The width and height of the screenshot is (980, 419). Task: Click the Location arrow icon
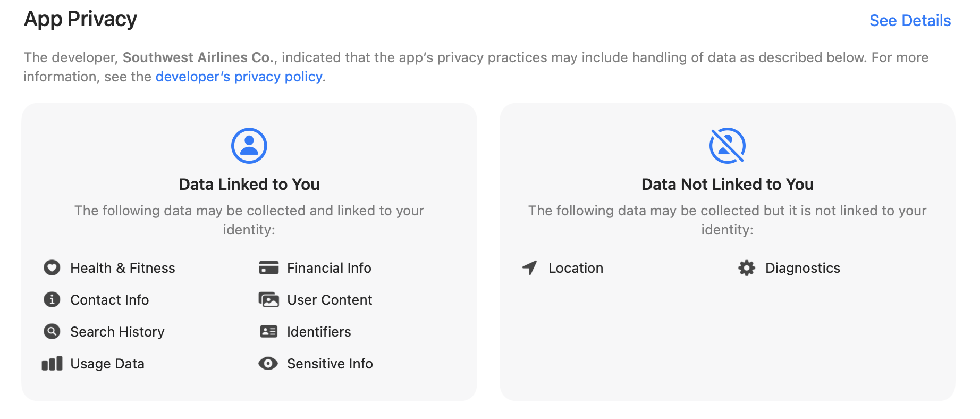tap(529, 267)
